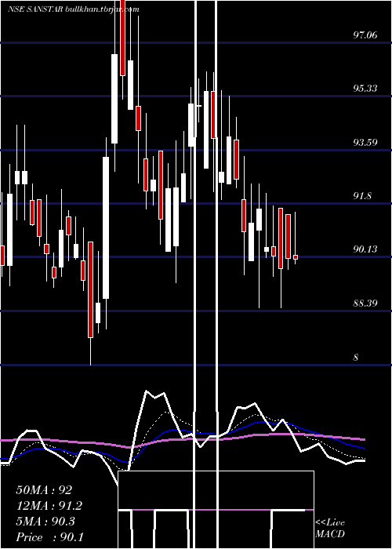Click the Live MACD label
This screenshot has width=392, height=549.
click(x=330, y=529)
